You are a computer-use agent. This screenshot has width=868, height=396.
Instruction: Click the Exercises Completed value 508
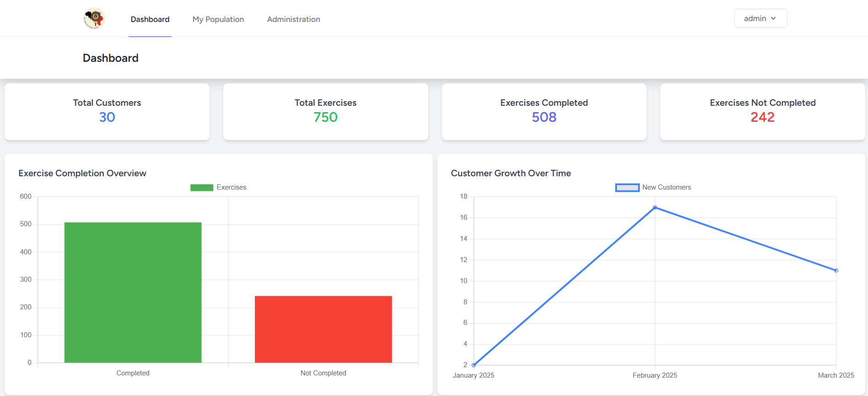click(x=544, y=118)
